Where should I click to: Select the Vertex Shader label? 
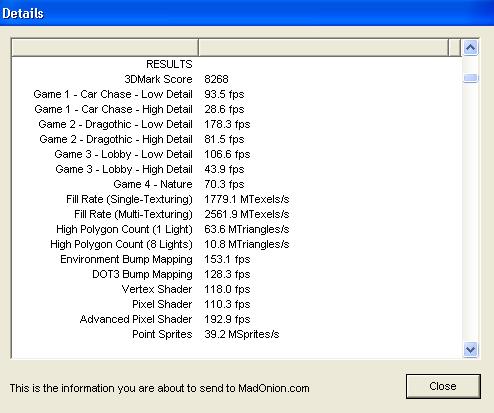(157, 289)
